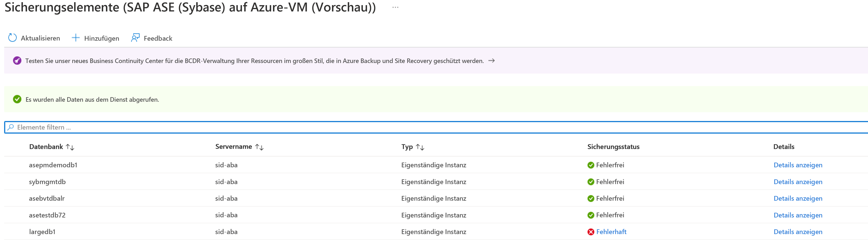Open Details anzeigen for sybmgmtdb
Screen dimensions: 868x240
798,182
